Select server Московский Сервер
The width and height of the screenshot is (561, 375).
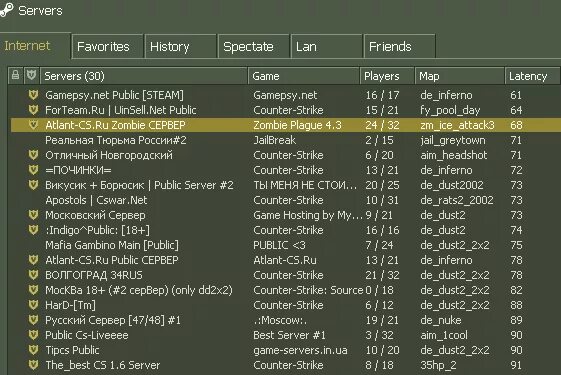[x=95, y=215]
